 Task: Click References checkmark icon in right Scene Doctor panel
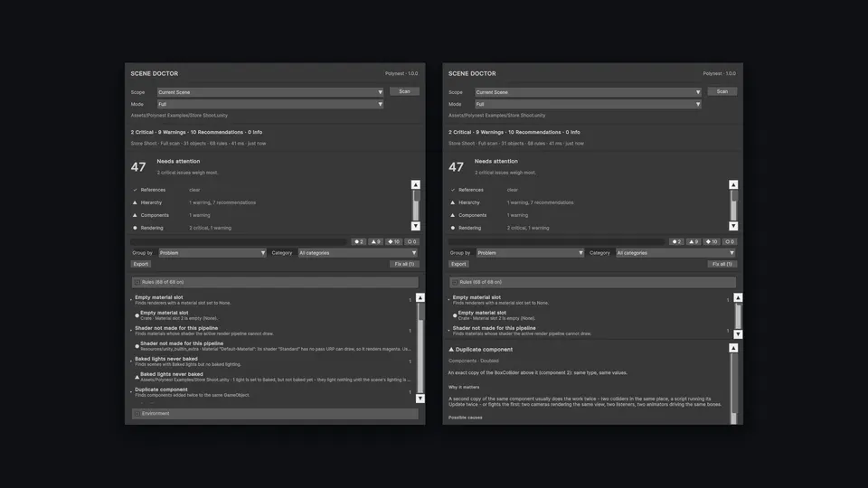pos(452,190)
